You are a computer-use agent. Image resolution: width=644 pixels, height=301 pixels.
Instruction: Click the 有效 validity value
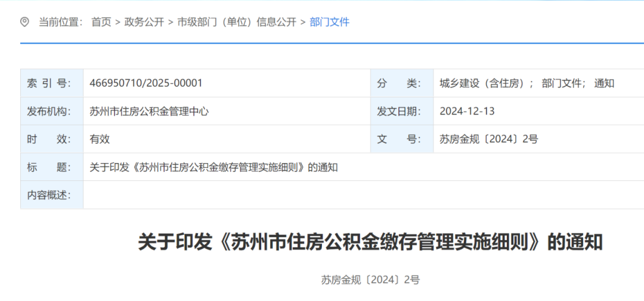(100, 139)
